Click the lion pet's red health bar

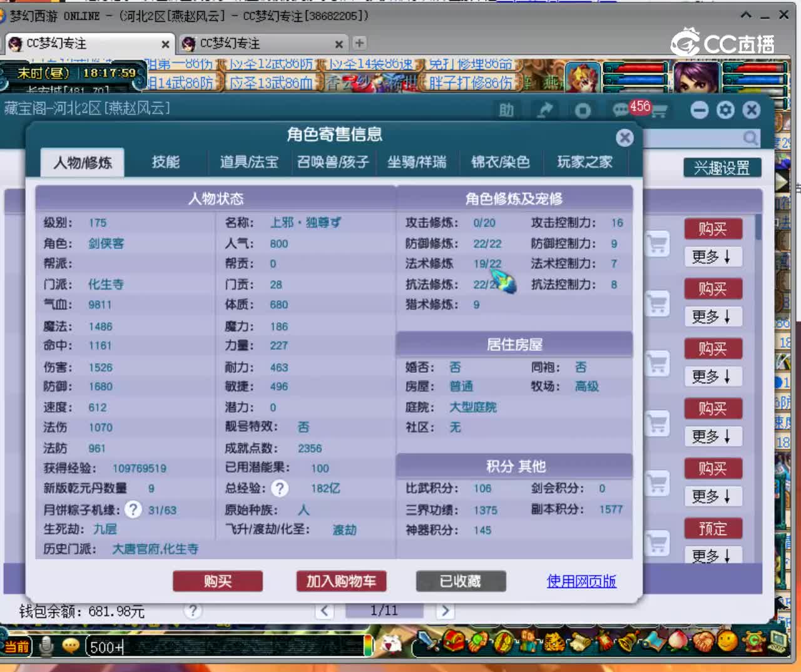[x=635, y=68]
